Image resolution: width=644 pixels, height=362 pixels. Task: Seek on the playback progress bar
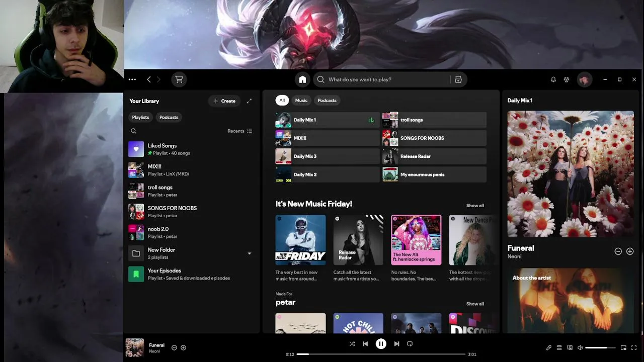381,354
